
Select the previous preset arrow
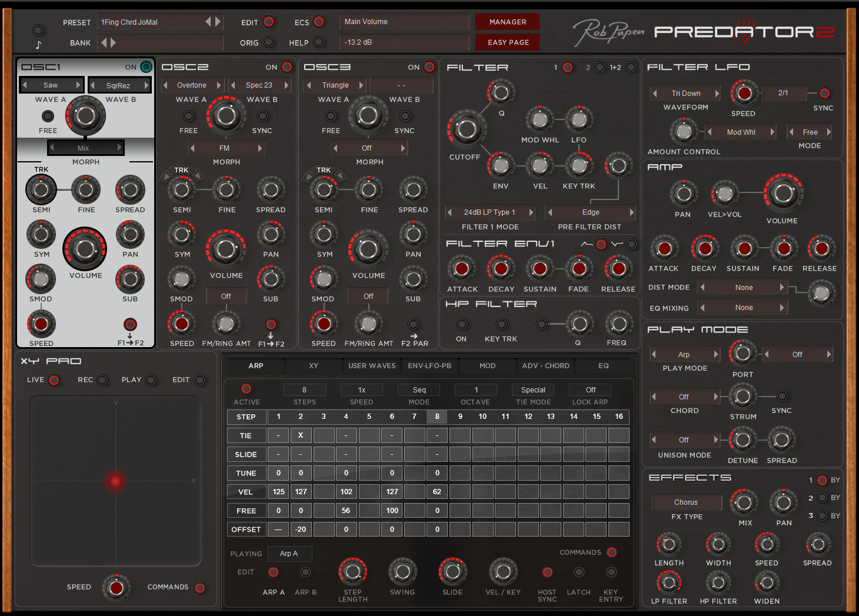[x=208, y=22]
